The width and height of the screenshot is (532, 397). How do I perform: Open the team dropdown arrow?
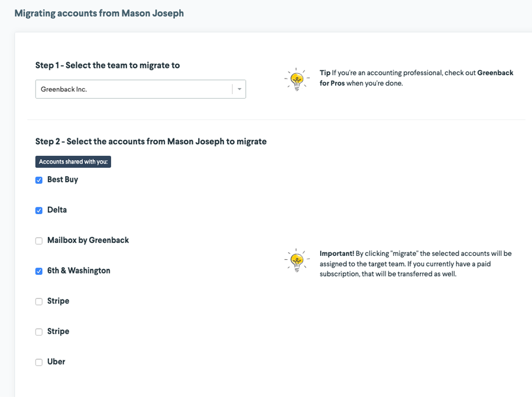point(239,89)
